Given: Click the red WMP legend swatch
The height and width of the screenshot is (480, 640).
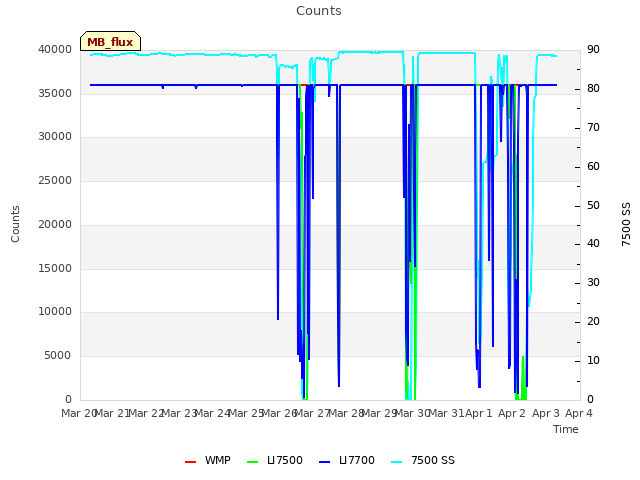Looking at the screenshot, I should click(190, 462).
